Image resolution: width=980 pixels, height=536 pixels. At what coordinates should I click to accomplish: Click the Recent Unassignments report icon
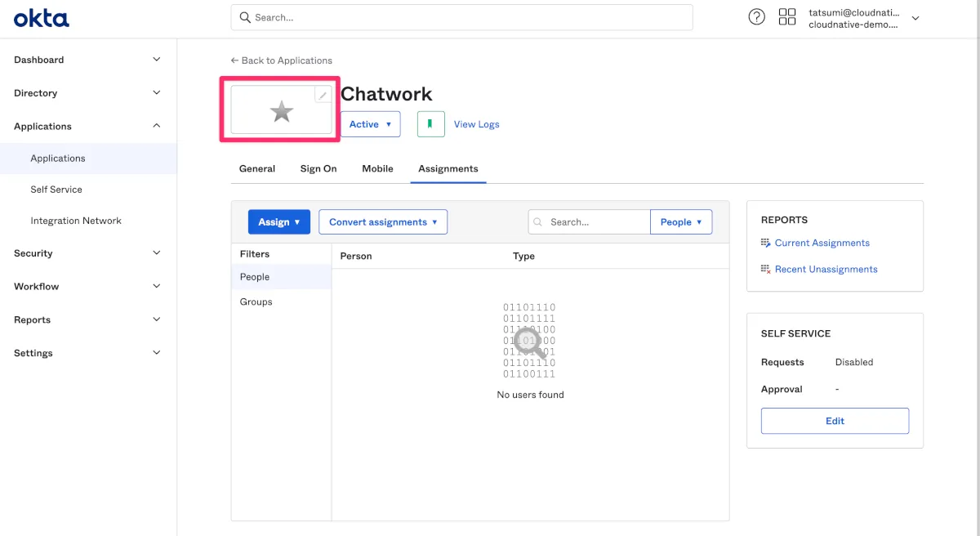765,269
